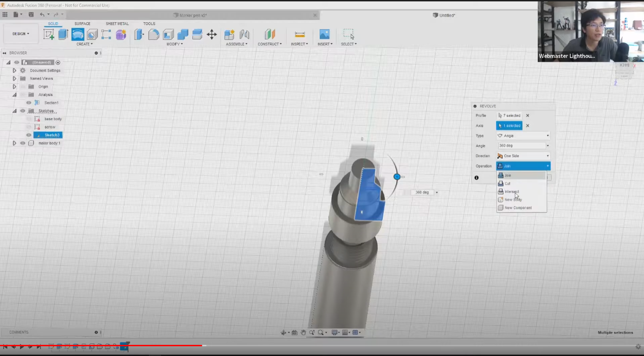Select the Shell tool

pos(168,34)
